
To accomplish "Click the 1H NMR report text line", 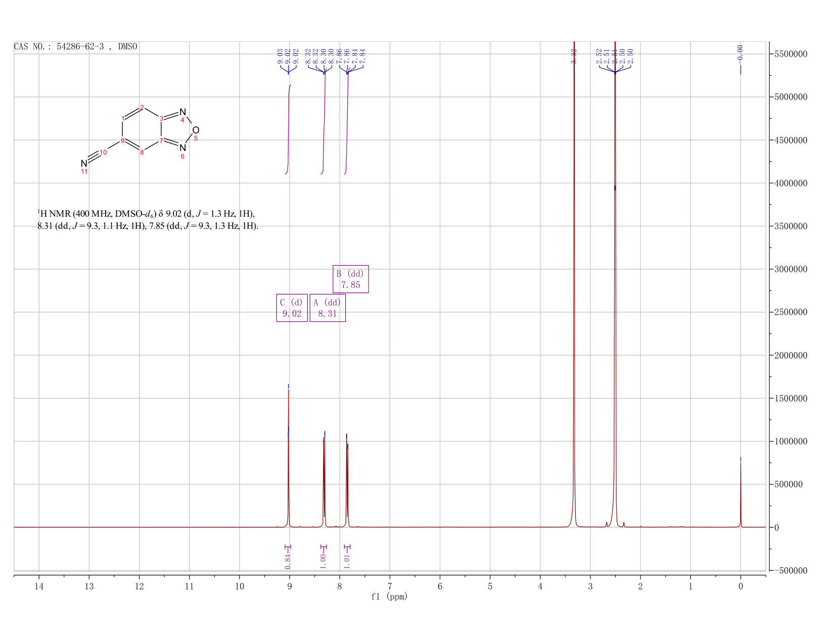I will point(148,220).
